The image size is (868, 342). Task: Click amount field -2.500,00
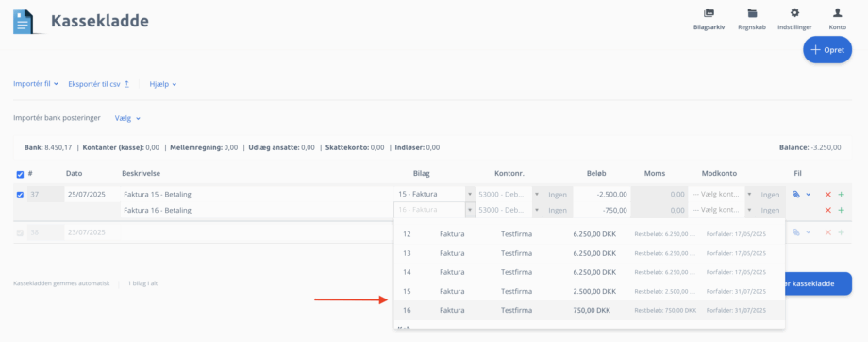[602, 195]
